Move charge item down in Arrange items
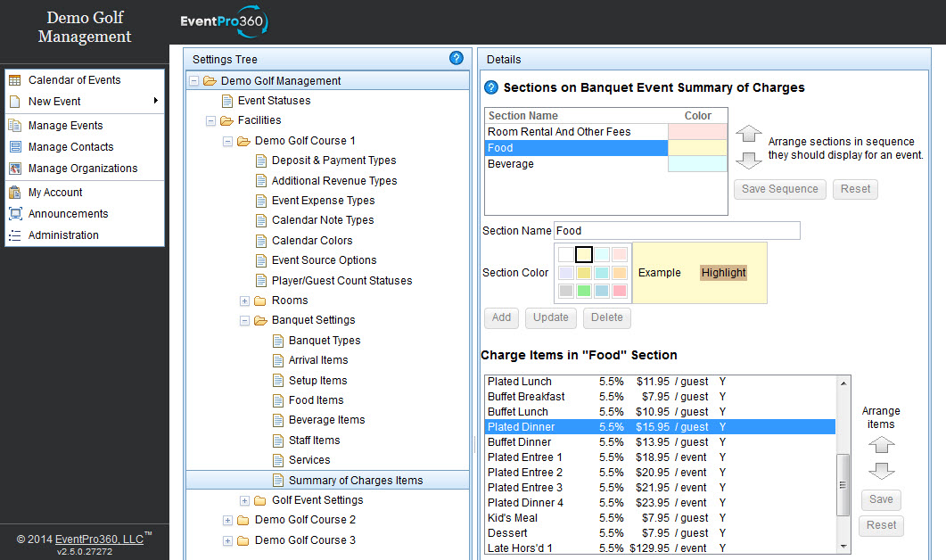Image resolution: width=946 pixels, height=560 pixels. (881, 471)
